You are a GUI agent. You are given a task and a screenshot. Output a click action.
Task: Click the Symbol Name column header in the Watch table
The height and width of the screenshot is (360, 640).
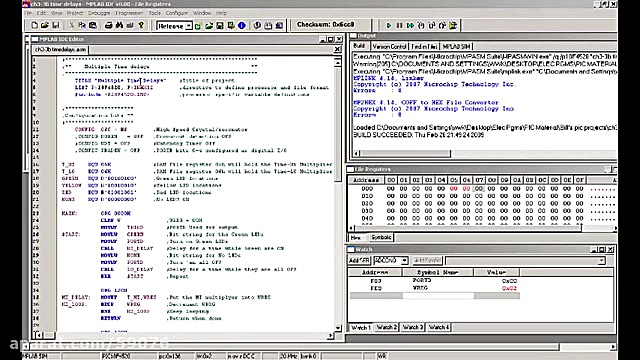tap(438, 272)
